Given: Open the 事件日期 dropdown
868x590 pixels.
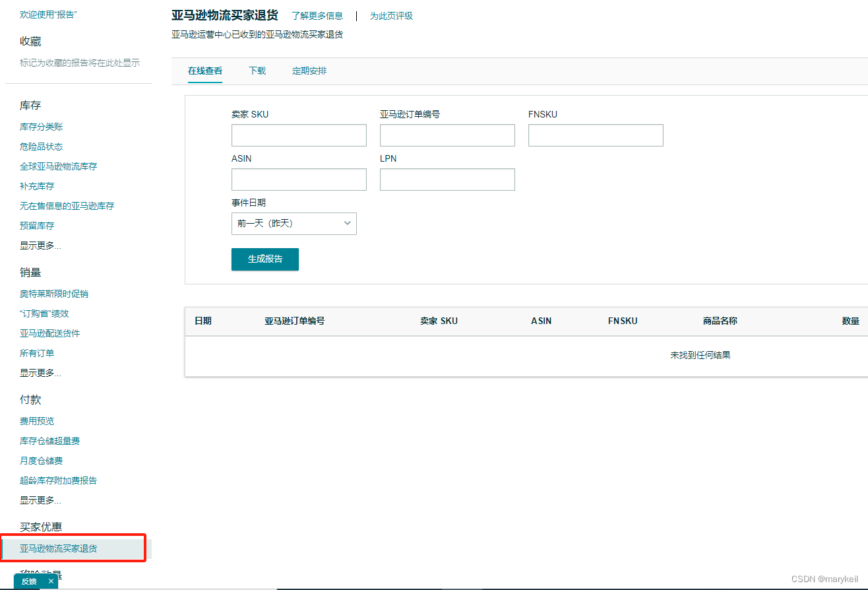Looking at the screenshot, I should pos(294,224).
